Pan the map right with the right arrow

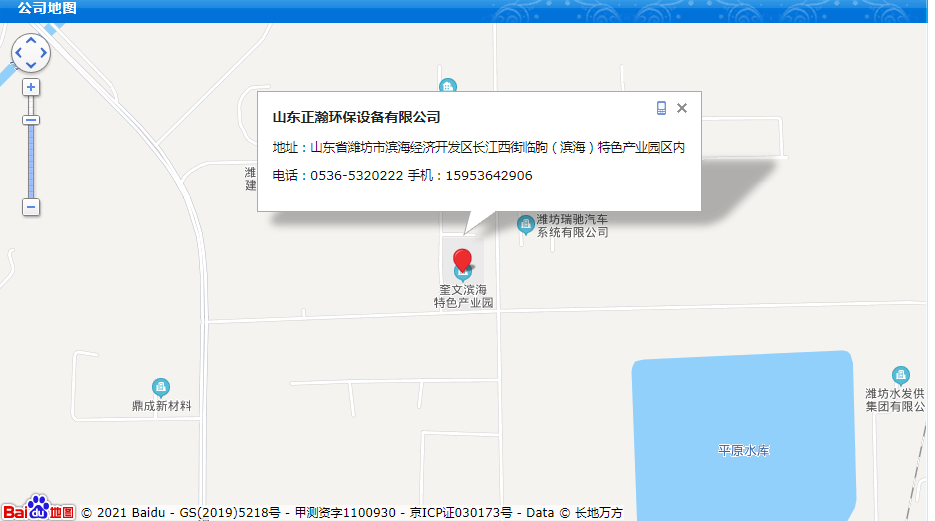point(44,53)
